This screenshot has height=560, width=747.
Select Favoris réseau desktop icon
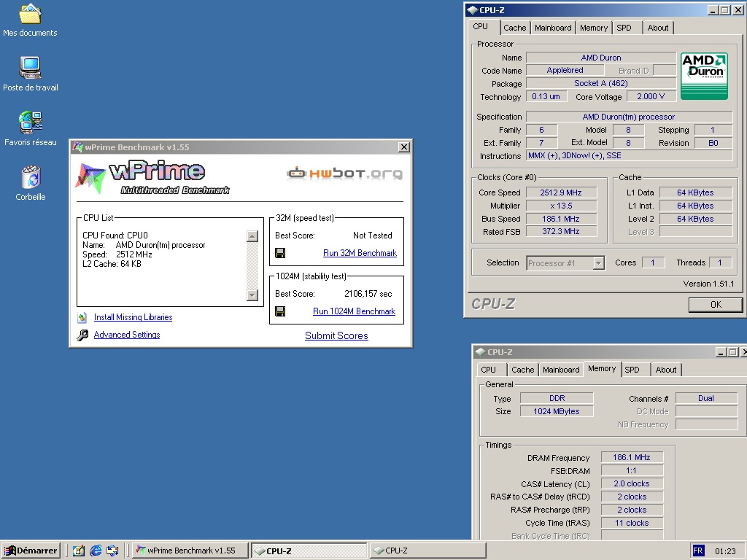coord(30,122)
